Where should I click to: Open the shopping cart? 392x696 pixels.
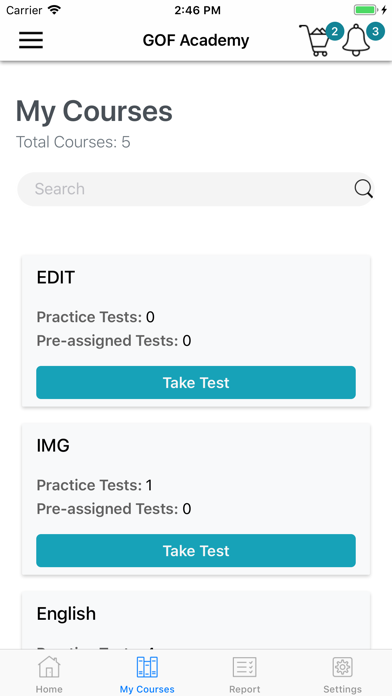click(315, 41)
